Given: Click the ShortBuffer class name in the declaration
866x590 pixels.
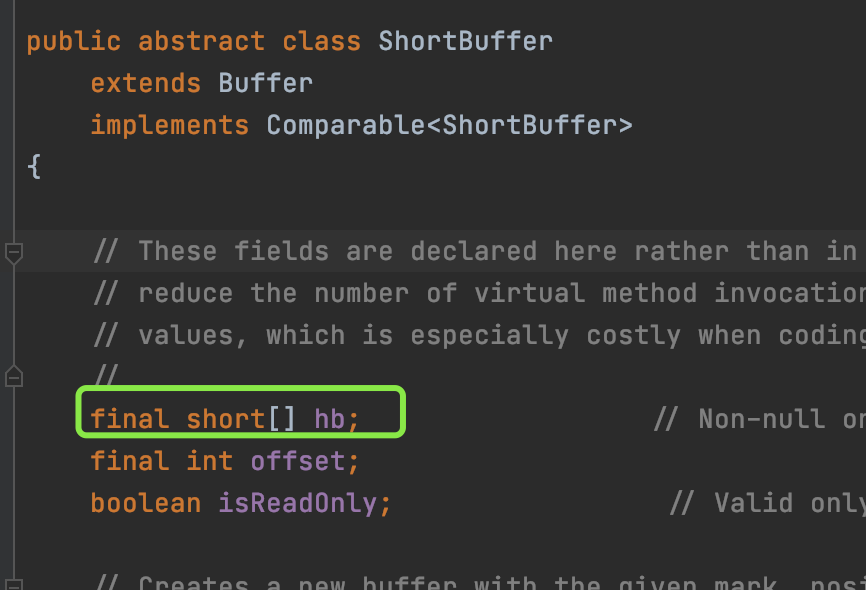Looking at the screenshot, I should (465, 41).
